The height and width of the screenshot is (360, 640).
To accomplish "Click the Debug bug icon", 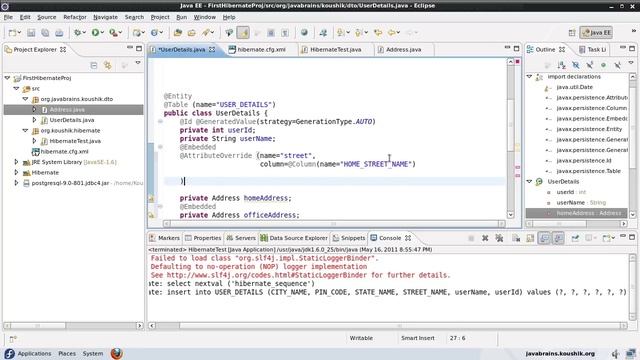I will tap(77, 33).
